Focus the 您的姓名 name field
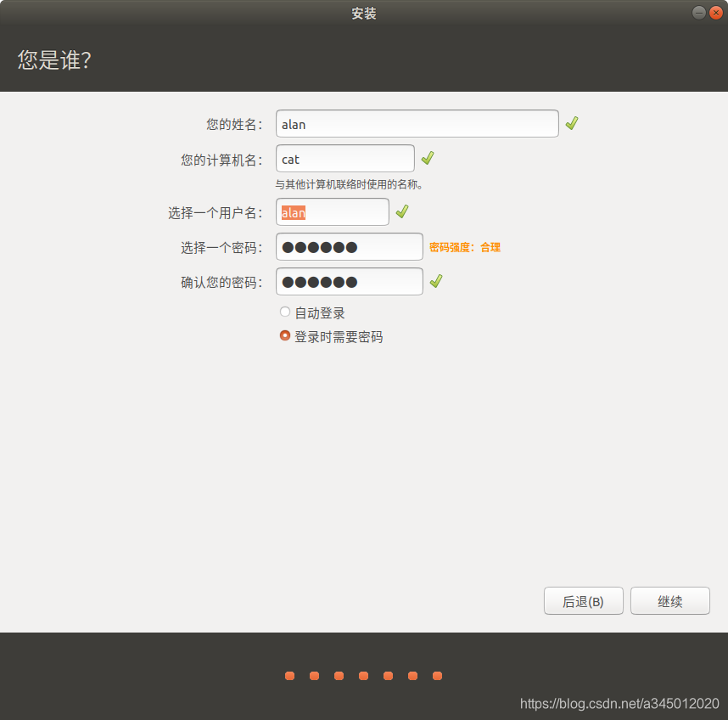 tap(417, 124)
